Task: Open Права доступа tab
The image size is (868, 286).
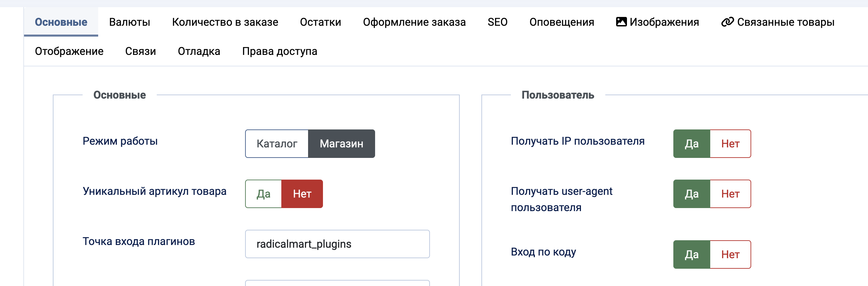Action: pos(280,51)
